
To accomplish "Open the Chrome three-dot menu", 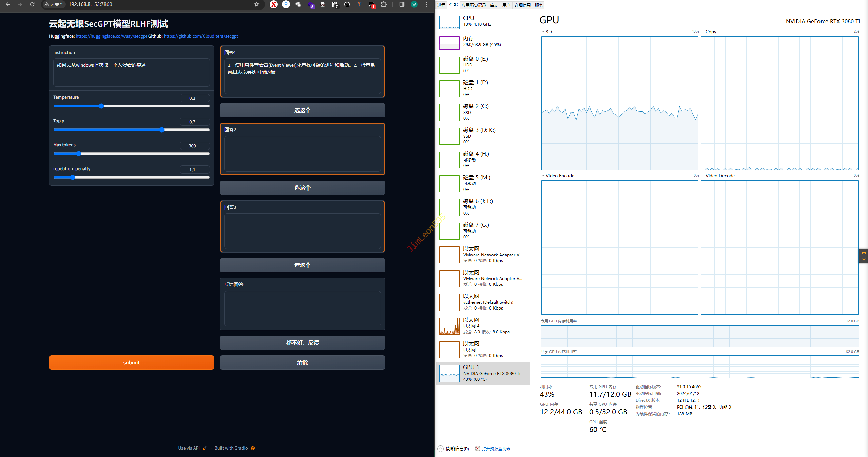I will 426,4.
